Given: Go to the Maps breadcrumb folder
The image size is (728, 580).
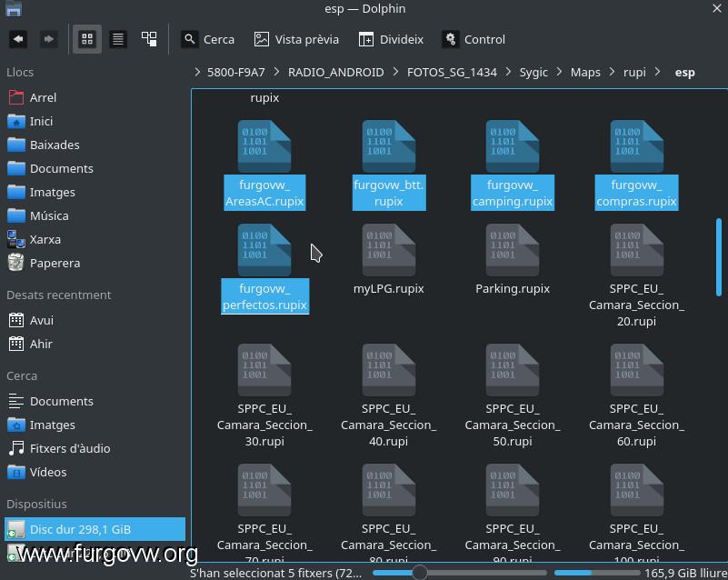Looking at the screenshot, I should (585, 73).
